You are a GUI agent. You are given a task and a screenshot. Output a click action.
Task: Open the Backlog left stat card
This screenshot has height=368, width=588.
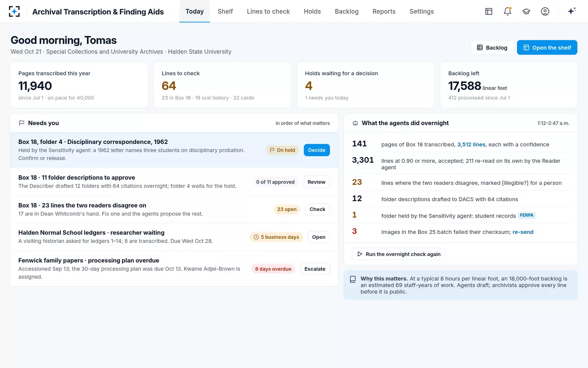click(509, 85)
